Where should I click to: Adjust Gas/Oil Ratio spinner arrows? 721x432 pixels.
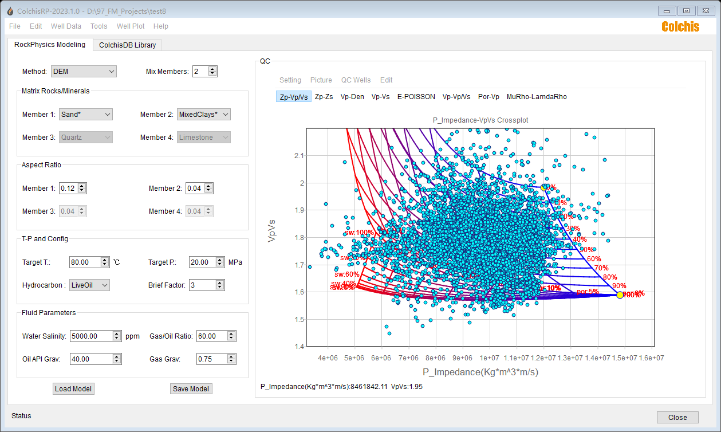click(232, 336)
